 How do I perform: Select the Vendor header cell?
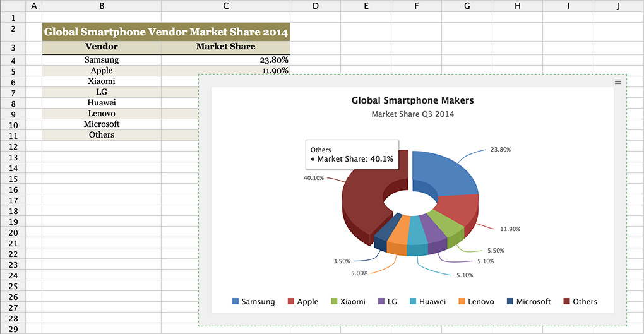pos(102,47)
